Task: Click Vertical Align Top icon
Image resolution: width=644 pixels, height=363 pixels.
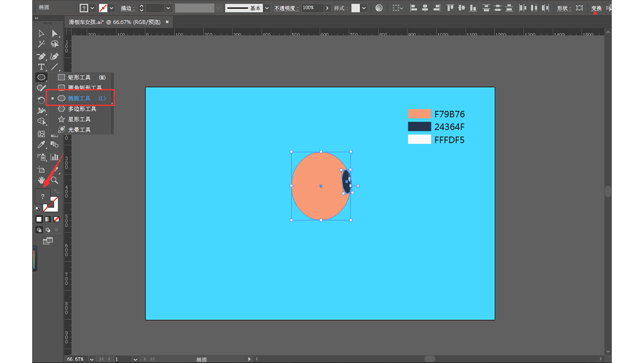Action: 450,8
